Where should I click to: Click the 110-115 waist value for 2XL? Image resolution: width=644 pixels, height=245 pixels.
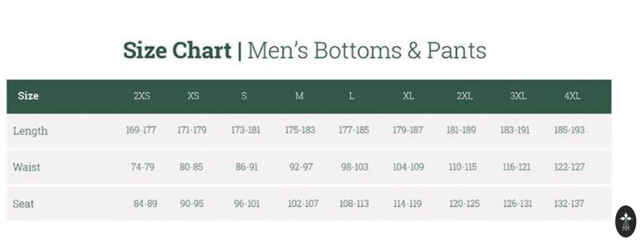point(462,167)
